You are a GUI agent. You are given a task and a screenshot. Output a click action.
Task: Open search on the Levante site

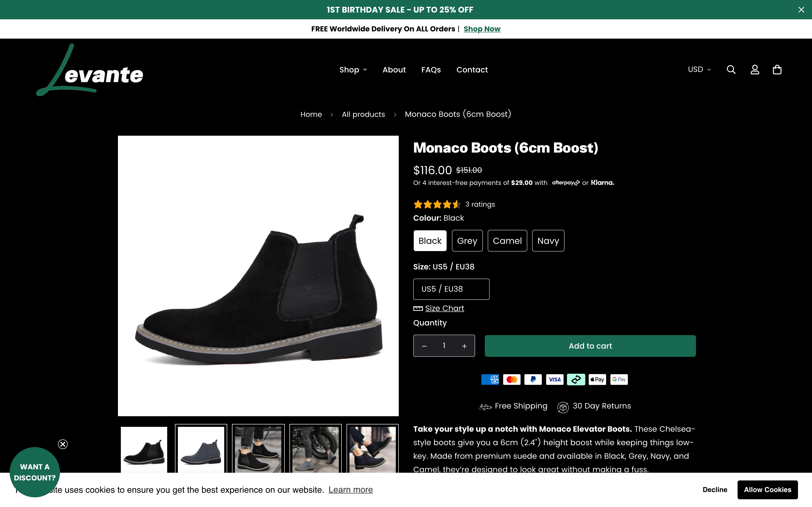731,70
